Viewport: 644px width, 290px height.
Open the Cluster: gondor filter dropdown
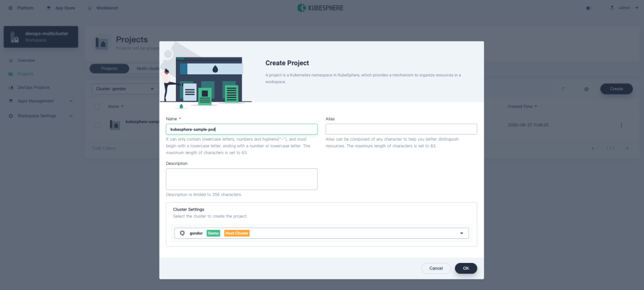[x=125, y=88]
